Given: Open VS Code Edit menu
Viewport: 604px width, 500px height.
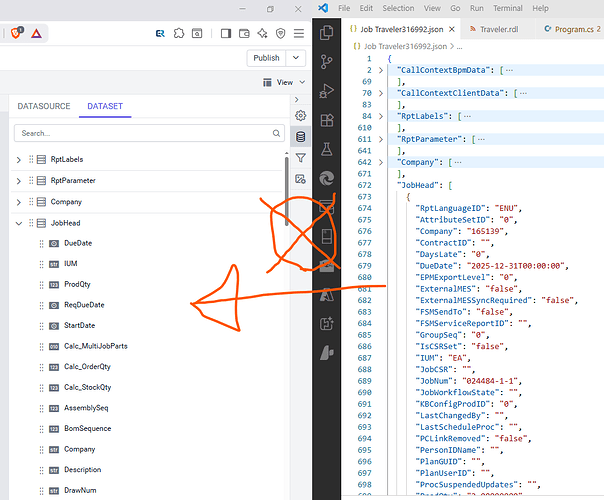Looking at the screenshot, I should [366, 8].
